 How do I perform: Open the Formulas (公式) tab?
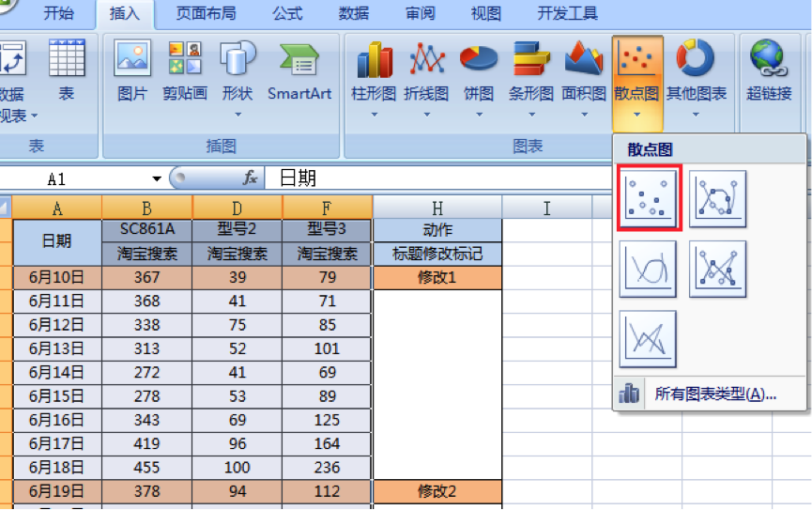(287, 13)
